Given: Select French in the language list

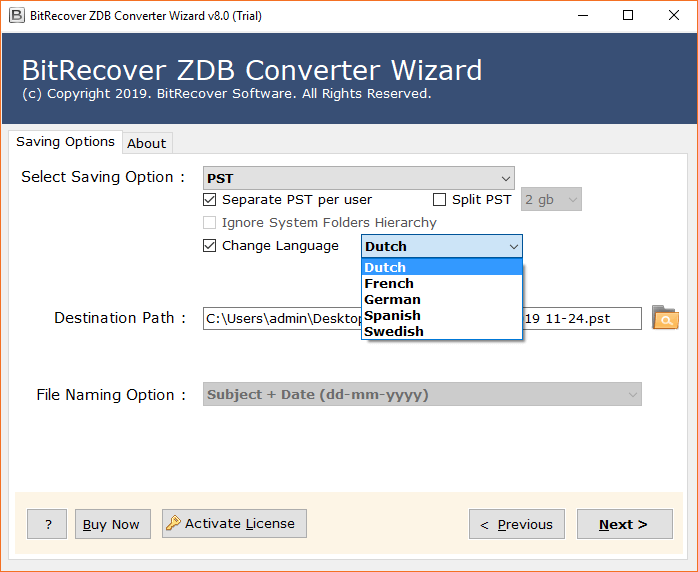Looking at the screenshot, I should pos(442,283).
